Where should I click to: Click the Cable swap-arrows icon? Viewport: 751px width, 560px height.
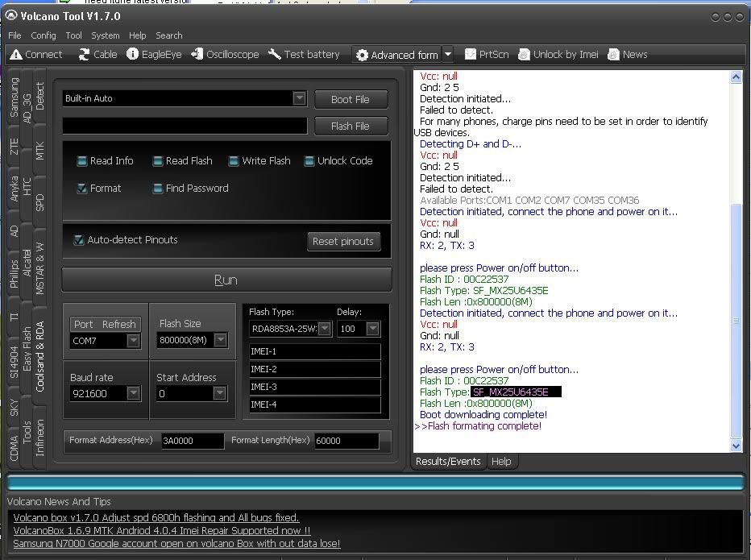pyautogui.click(x=84, y=55)
